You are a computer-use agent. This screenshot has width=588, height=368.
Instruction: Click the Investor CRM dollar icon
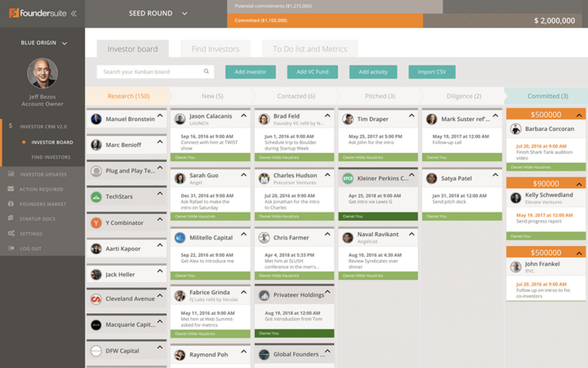tap(11, 126)
